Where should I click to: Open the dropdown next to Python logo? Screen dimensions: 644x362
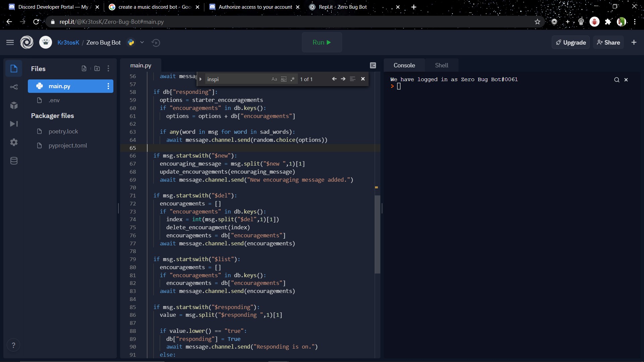pyautogui.click(x=142, y=43)
